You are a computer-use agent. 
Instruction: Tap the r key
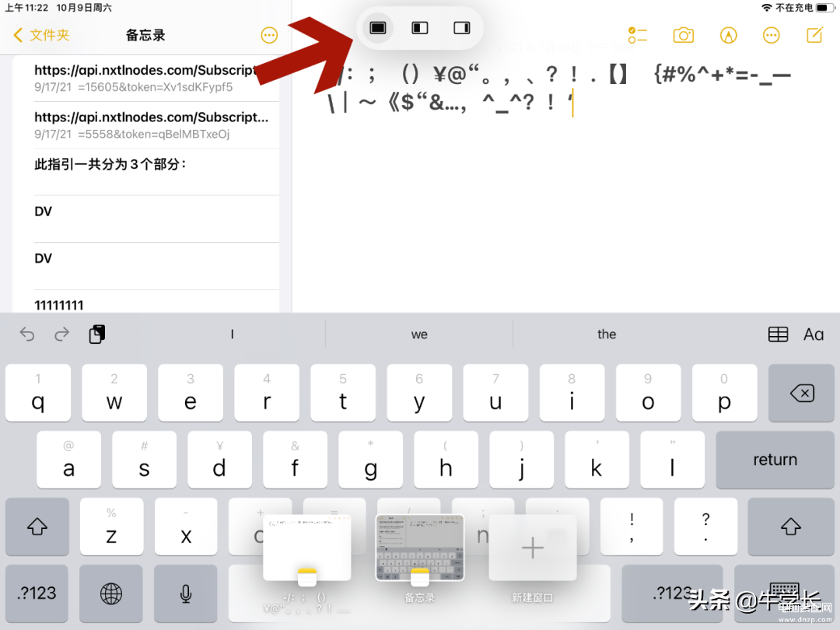pyautogui.click(x=267, y=393)
